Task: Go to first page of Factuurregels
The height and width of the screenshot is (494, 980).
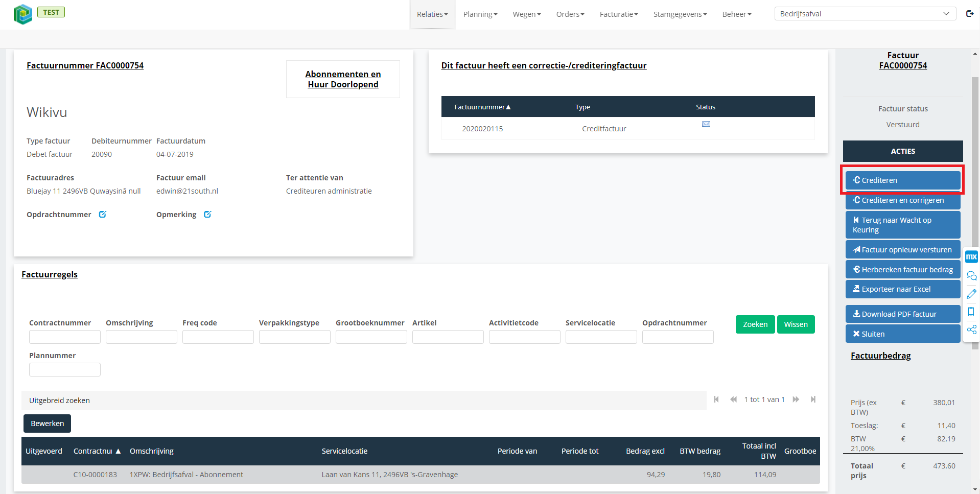Action: click(716, 399)
